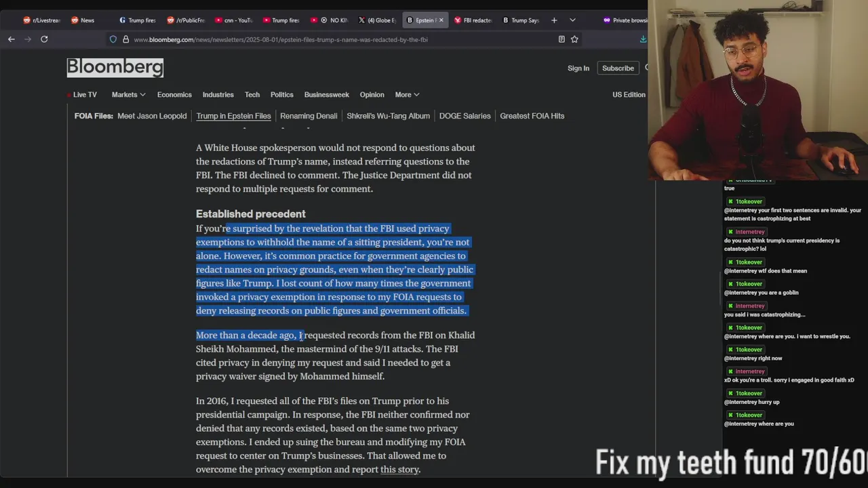The image size is (868, 488).
Task: Click Trump in Epstein Files link
Action: [233, 116]
